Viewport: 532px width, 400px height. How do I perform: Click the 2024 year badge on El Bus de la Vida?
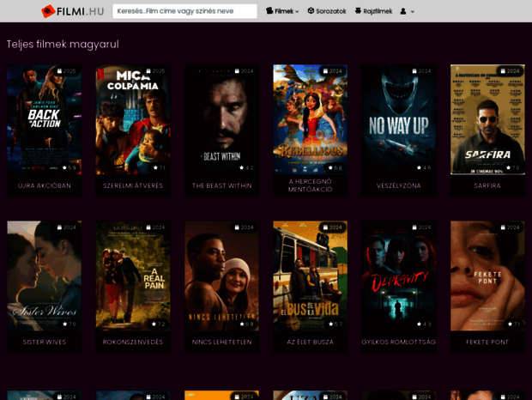point(333,227)
